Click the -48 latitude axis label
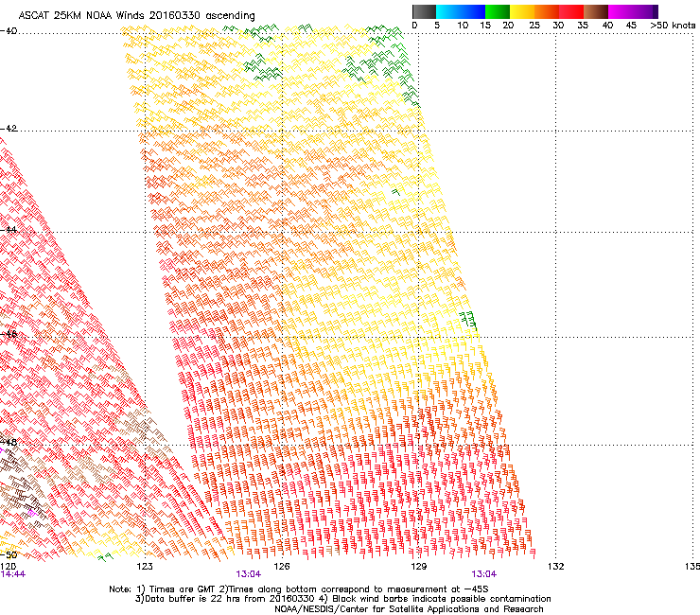The height and width of the screenshot is (615, 700). pyautogui.click(x=9, y=442)
